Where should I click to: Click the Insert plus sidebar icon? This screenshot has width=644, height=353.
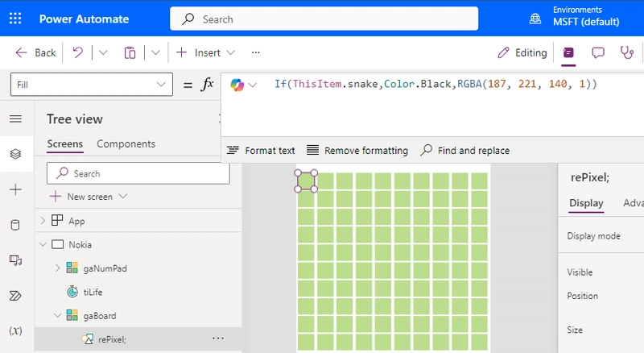15,189
